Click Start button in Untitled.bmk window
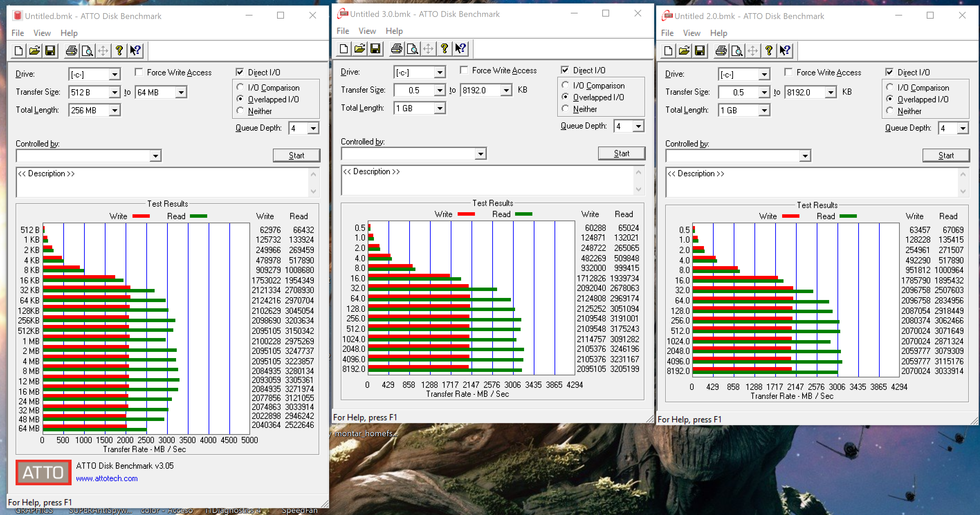980x515 pixels. (296, 155)
